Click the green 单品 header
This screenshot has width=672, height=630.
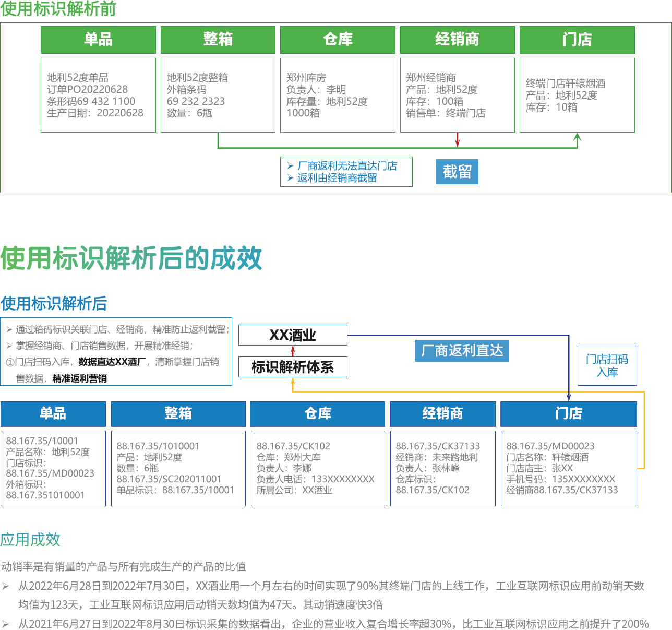click(x=98, y=40)
